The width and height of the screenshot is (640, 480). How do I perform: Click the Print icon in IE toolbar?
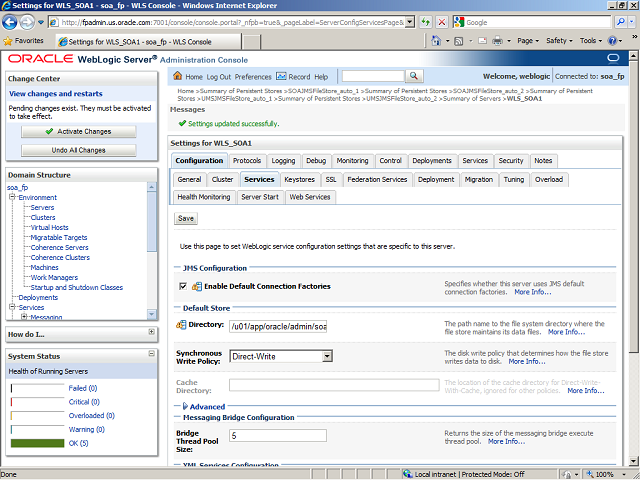click(498, 41)
